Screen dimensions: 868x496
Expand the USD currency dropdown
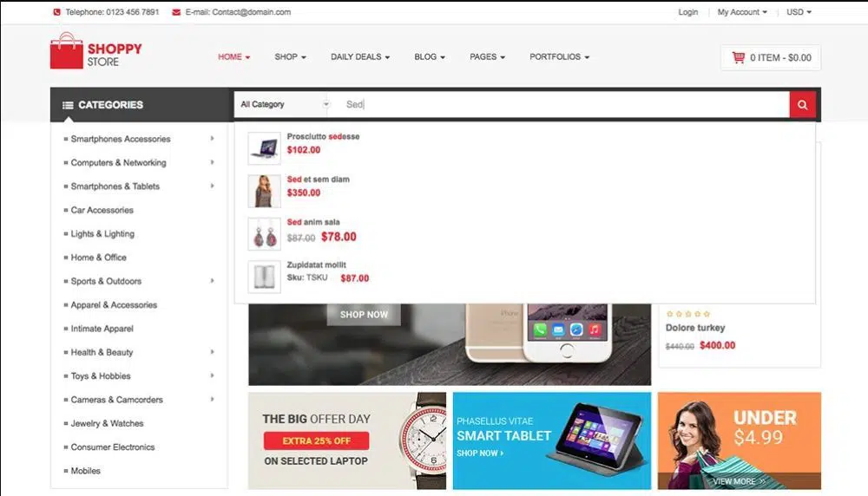pos(799,12)
